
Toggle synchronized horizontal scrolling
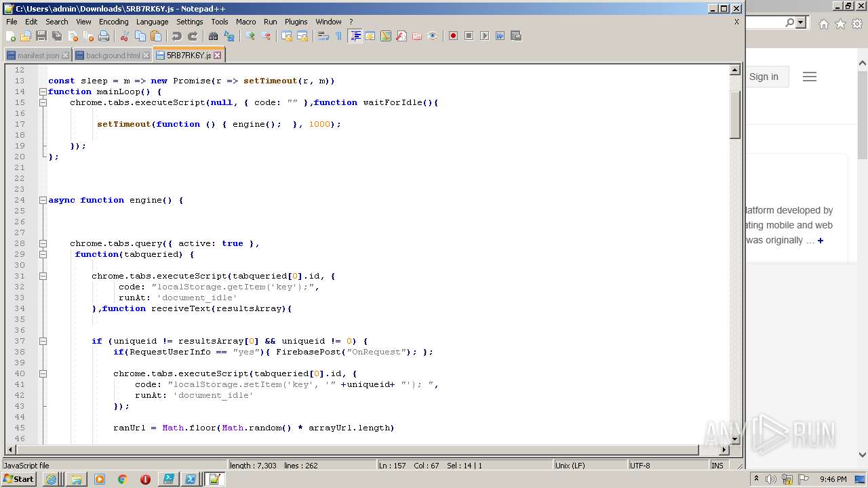(x=302, y=36)
